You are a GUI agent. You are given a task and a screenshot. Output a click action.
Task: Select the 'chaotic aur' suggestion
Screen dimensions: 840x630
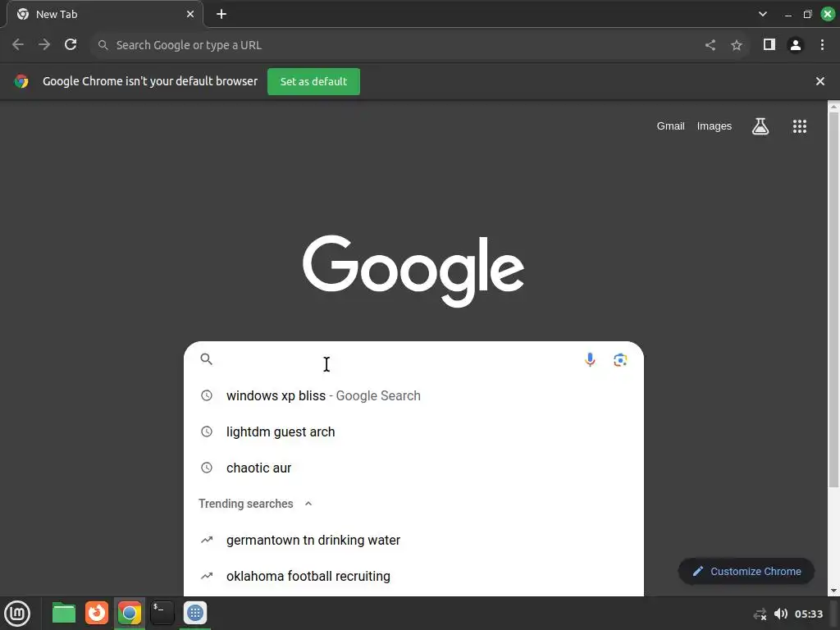click(x=413, y=468)
